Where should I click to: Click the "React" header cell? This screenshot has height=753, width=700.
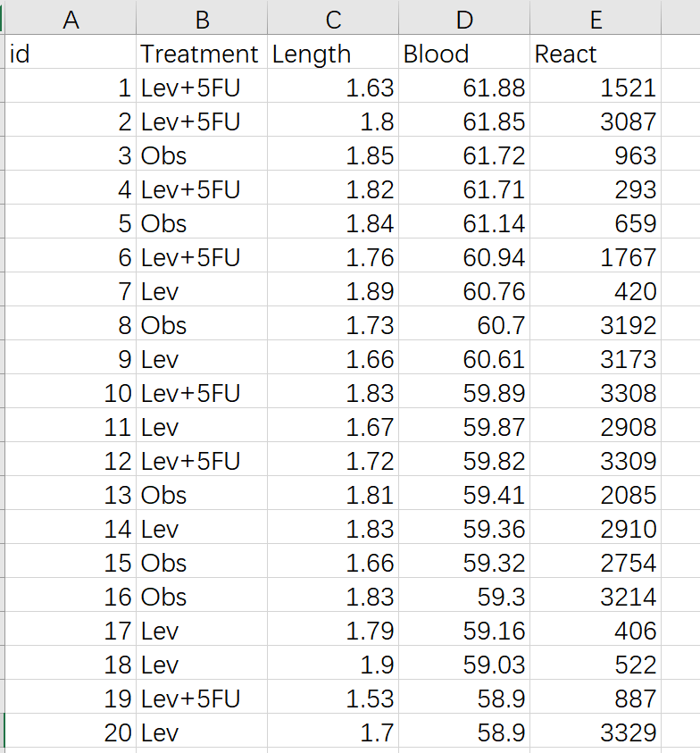(x=596, y=54)
